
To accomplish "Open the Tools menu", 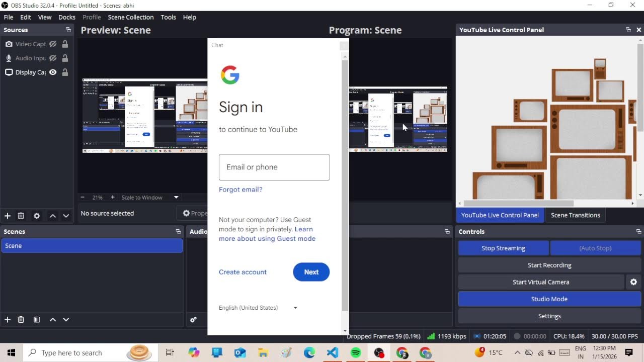I will click(169, 17).
